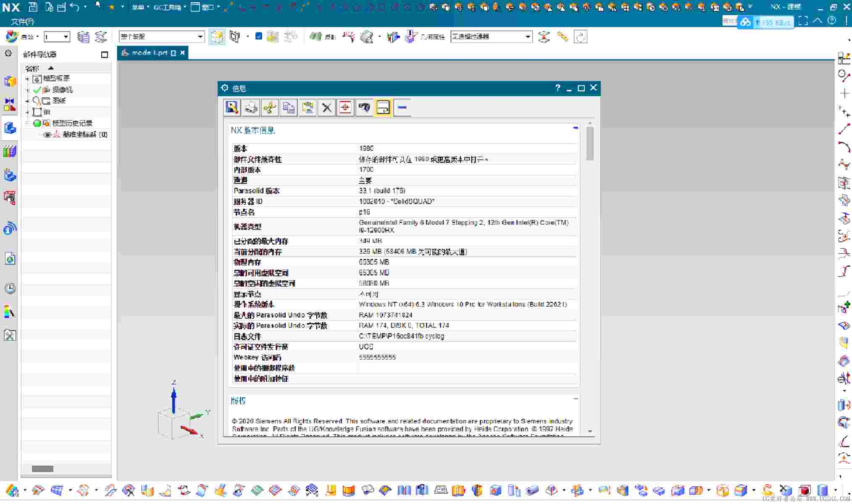Open the Reuse Library books icon in sidebar
The image size is (852, 504).
click(10, 151)
